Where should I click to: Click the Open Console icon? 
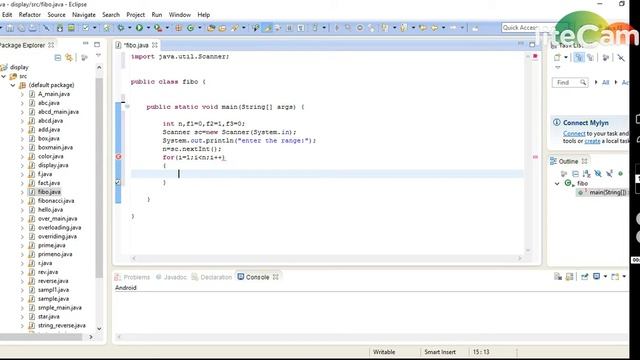click(x=615, y=277)
